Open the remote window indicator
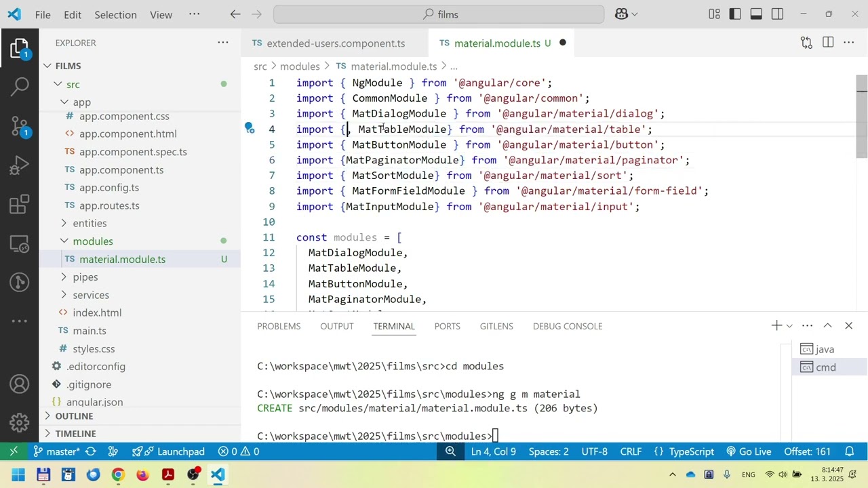 [14, 451]
